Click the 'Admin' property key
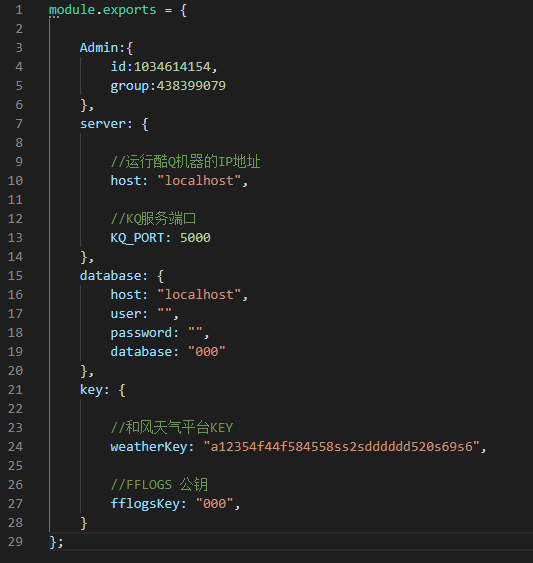The width and height of the screenshot is (533, 563). point(99,48)
